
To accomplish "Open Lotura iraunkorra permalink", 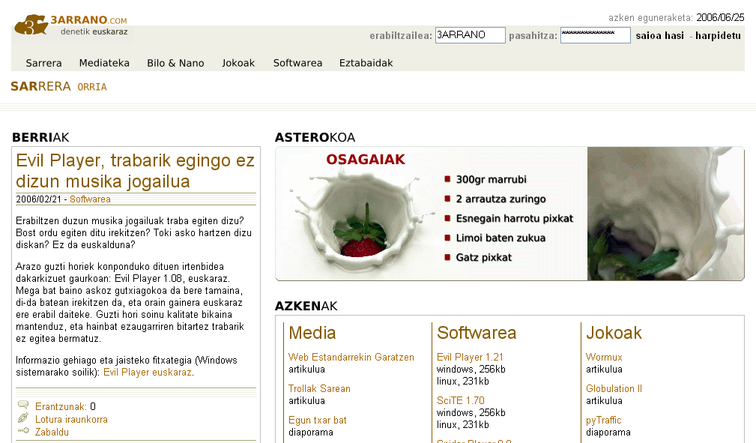I will pyautogui.click(x=71, y=419).
